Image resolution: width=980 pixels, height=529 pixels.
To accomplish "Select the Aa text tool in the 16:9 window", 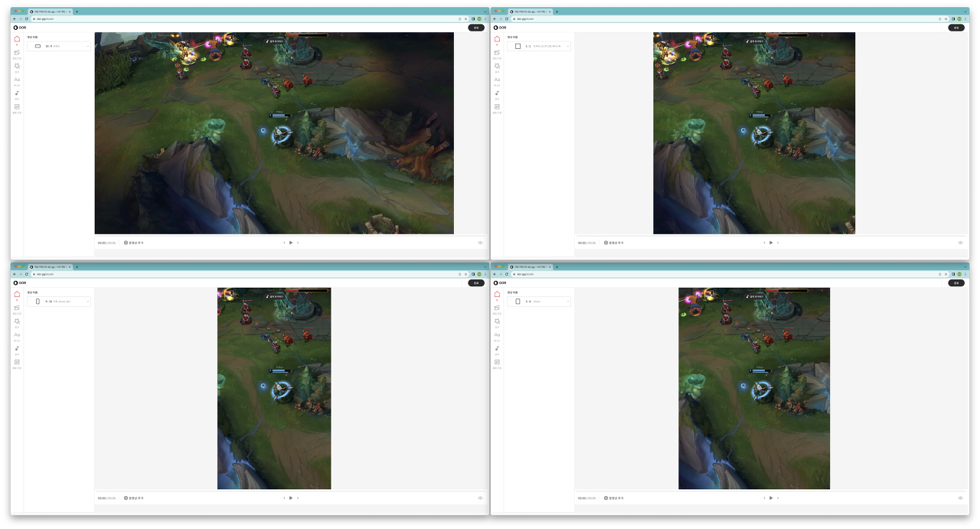I will (17, 80).
